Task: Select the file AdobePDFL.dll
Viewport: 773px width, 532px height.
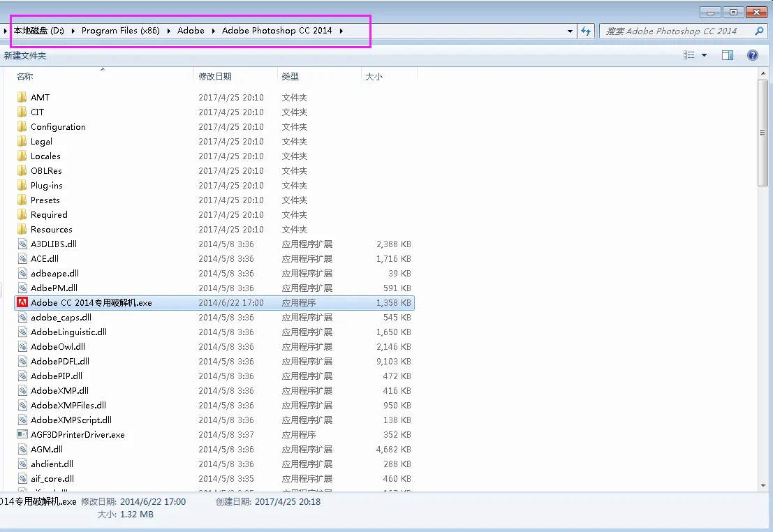Action: click(x=59, y=362)
